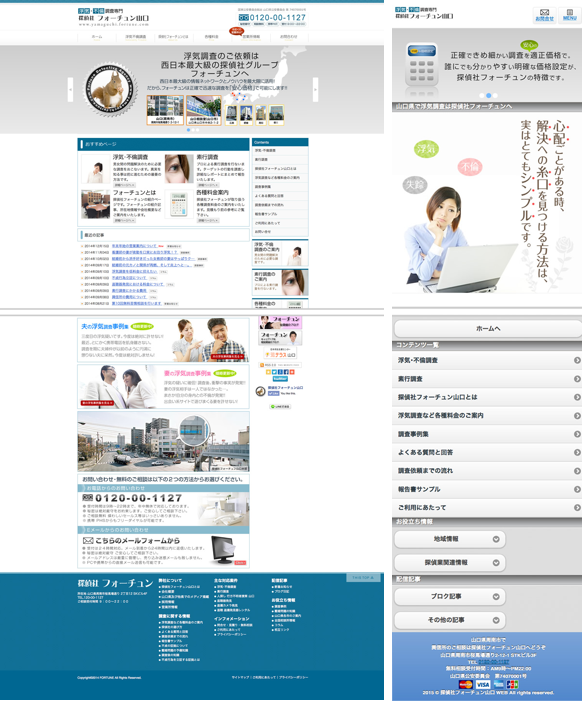Tap 探偵社フォーチュン山口とは mobile list row
This screenshot has height=701, width=582.
(x=487, y=397)
